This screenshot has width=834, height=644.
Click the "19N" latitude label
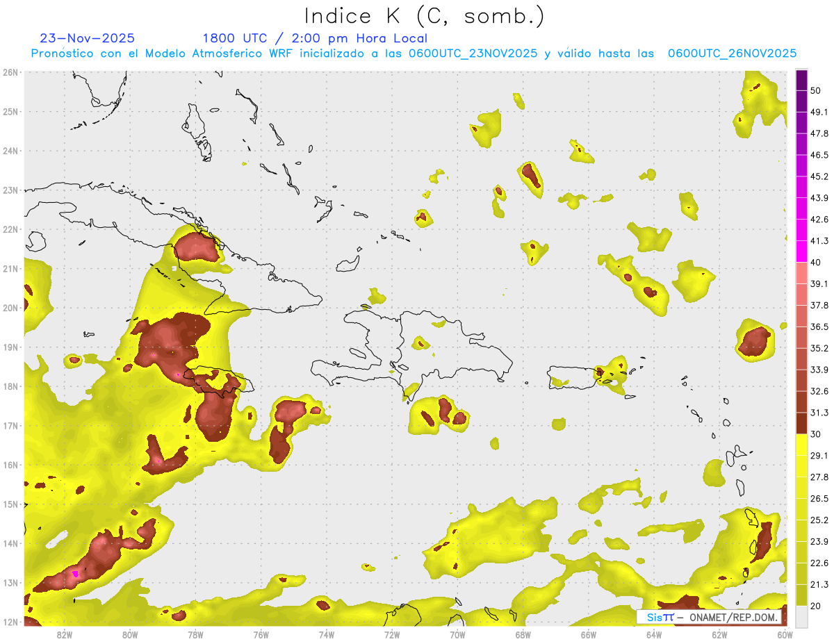tap(10, 347)
